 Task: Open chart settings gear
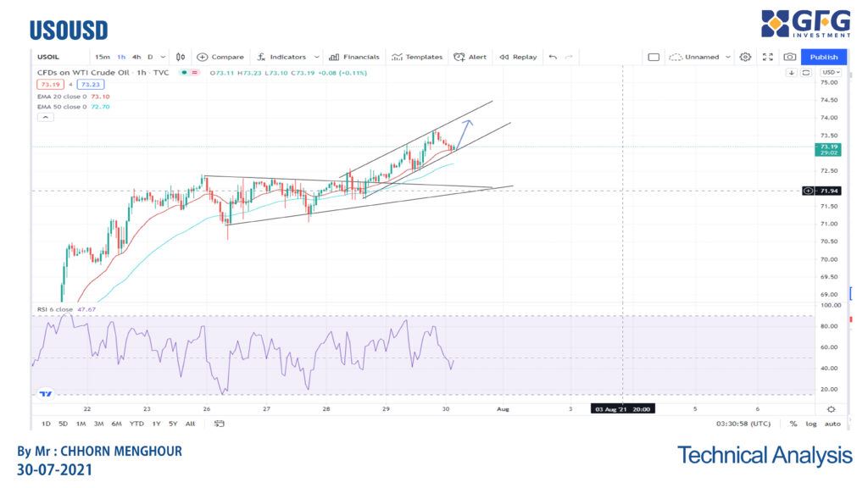pos(745,57)
